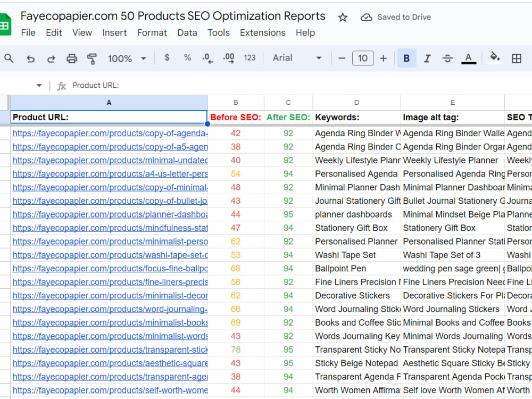Select the Image alt tag: header cell

tap(453, 118)
